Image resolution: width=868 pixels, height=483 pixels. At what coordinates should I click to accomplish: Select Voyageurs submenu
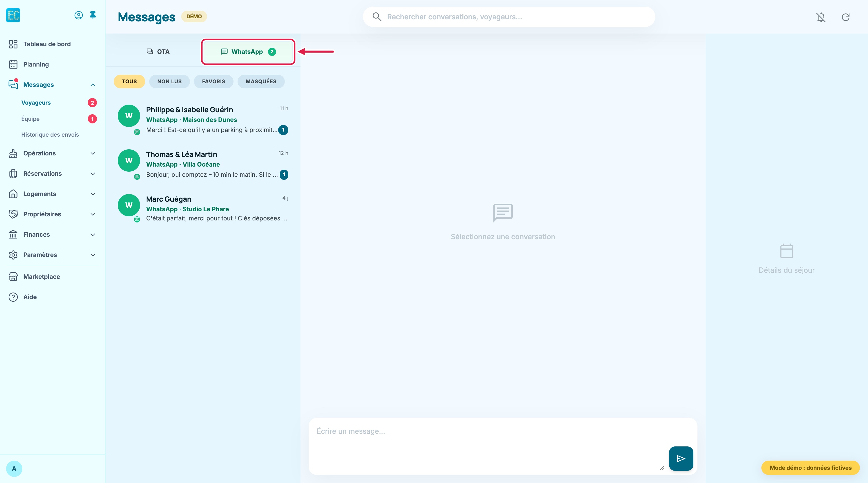36,102
